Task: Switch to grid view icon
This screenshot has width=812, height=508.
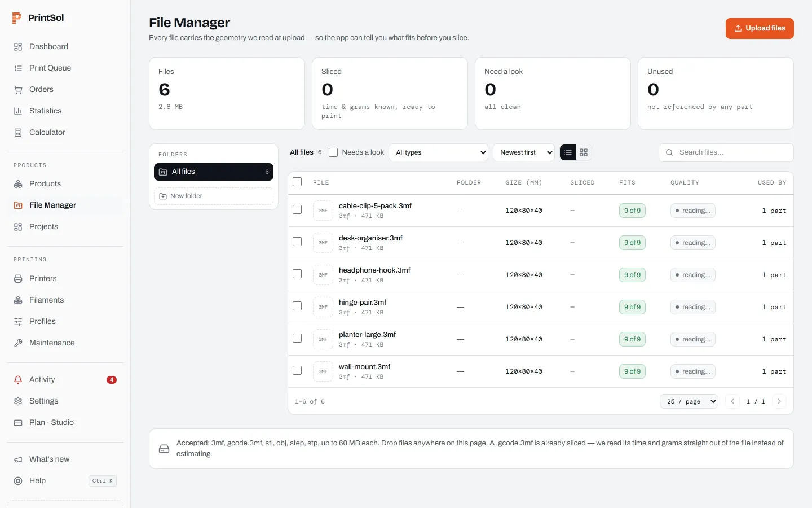Action: point(584,152)
